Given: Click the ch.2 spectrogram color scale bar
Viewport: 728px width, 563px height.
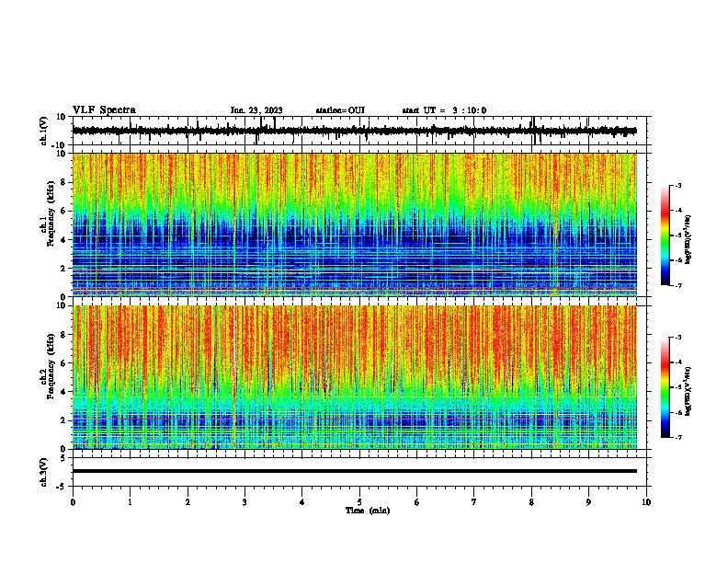Looking at the screenshot, I should tap(665, 387).
